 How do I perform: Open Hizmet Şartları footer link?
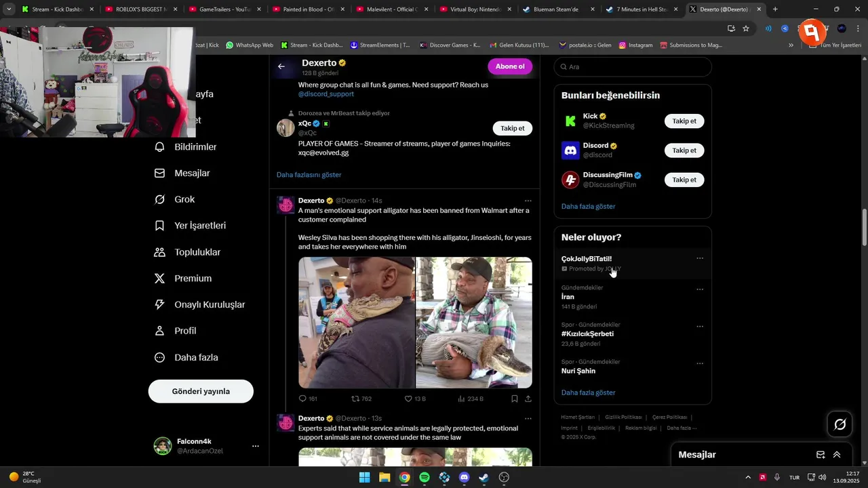click(578, 418)
